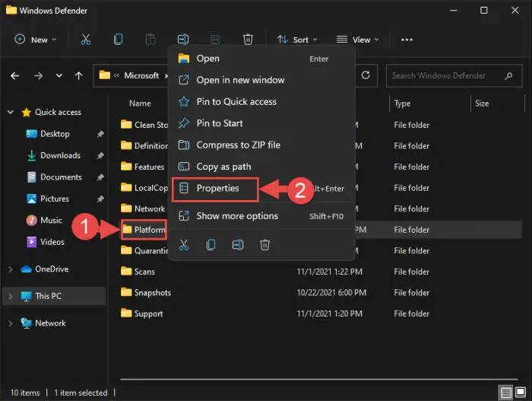Choose Open in context menu
The height and width of the screenshot is (401, 532).
pos(261,59)
